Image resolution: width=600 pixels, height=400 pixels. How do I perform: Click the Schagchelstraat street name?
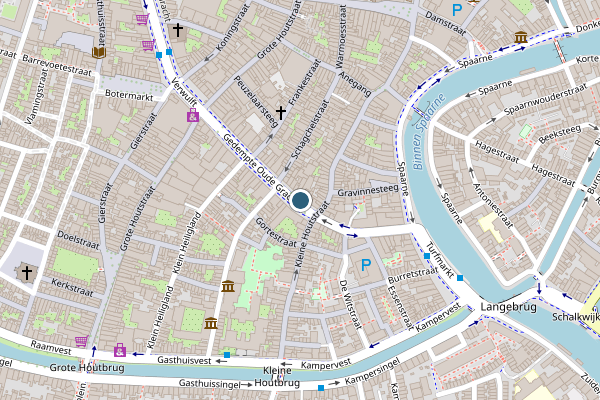[x=310, y=129]
